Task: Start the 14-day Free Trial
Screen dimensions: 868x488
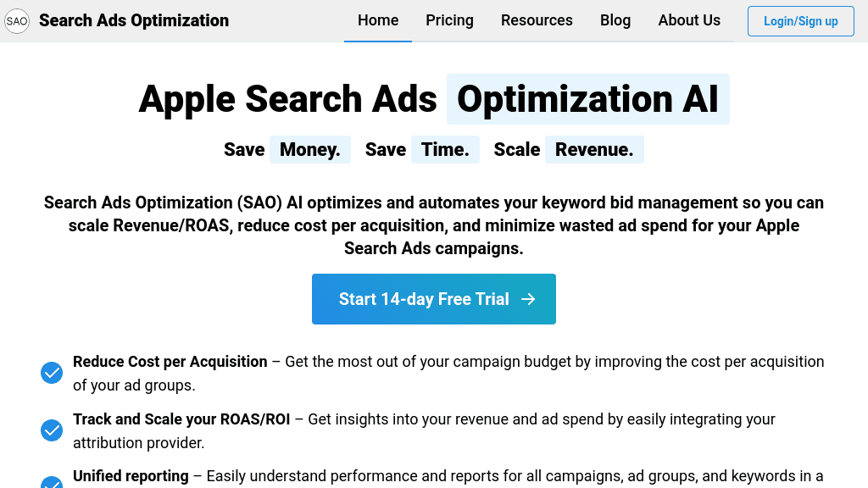Action: click(433, 299)
